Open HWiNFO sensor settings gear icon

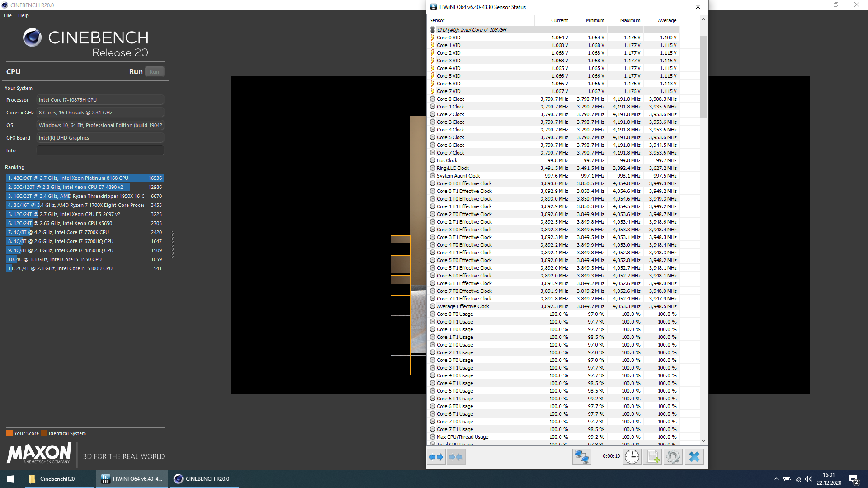pos(673,457)
